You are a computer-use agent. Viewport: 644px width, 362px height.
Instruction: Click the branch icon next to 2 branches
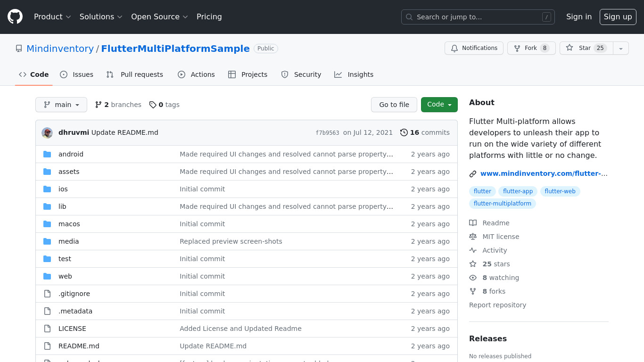tap(99, 105)
